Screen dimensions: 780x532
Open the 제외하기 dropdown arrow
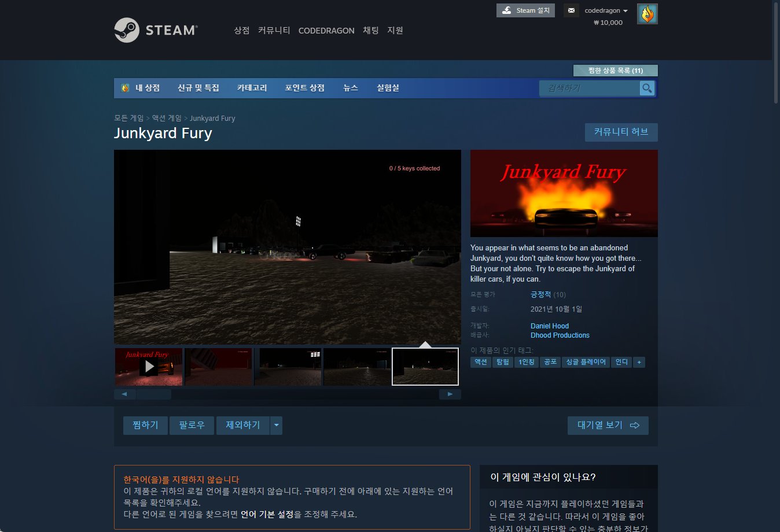276,426
